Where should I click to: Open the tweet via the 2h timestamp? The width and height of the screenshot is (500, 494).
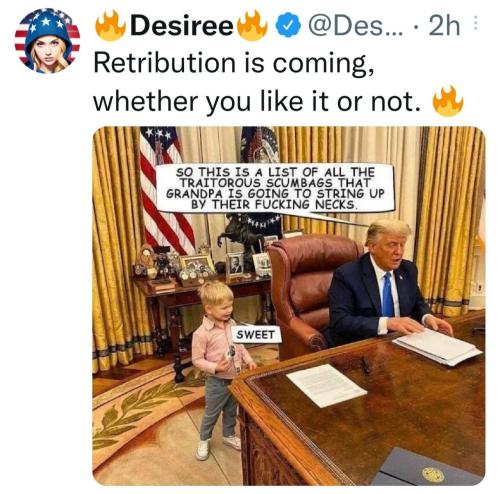point(444,26)
